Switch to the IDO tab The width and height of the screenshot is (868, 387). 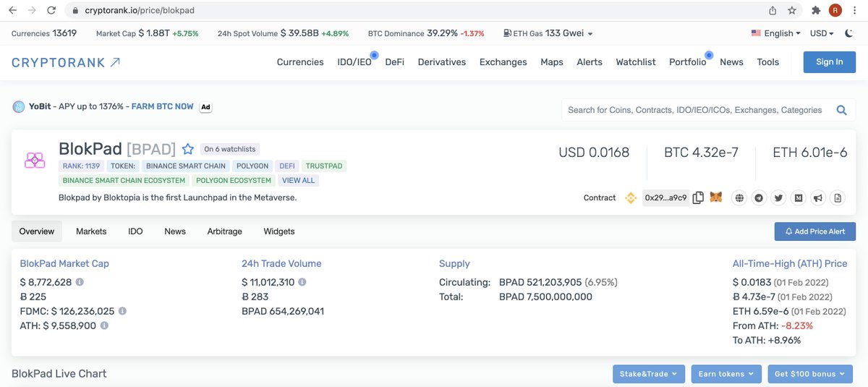135,231
